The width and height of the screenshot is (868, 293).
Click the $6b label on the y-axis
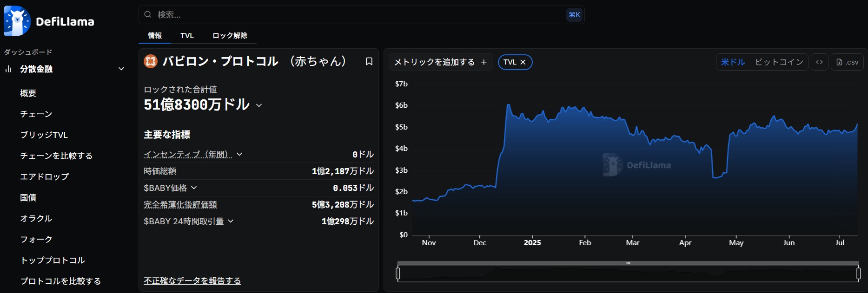401,105
